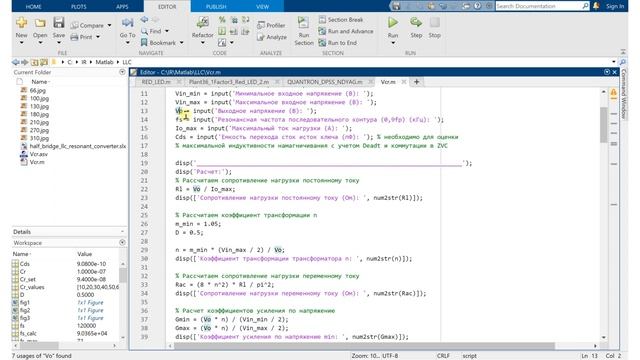Open the Current Folder panel actions menu
This screenshot has height=360, width=640.
(122, 72)
